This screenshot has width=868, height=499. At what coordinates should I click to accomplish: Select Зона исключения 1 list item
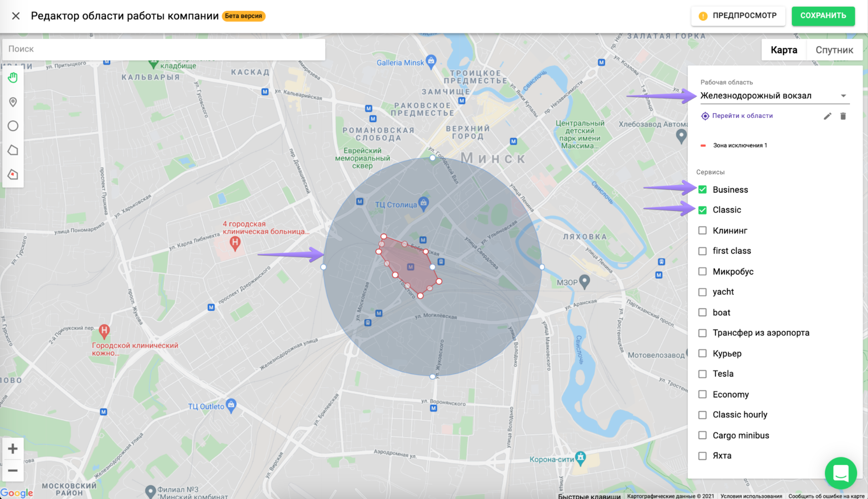739,145
